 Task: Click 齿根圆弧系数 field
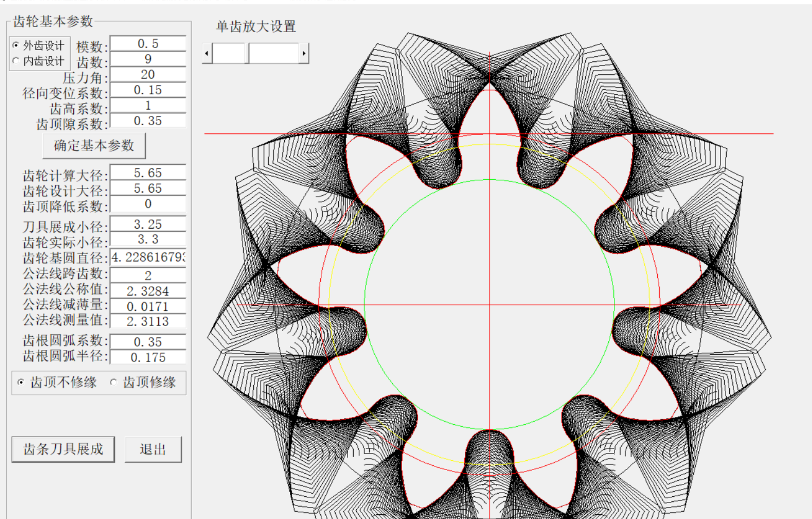(148, 341)
